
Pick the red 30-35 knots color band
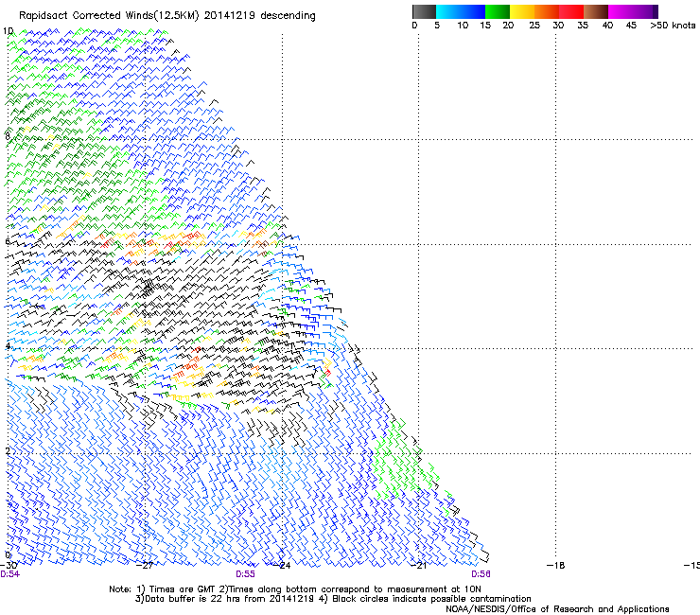point(571,11)
